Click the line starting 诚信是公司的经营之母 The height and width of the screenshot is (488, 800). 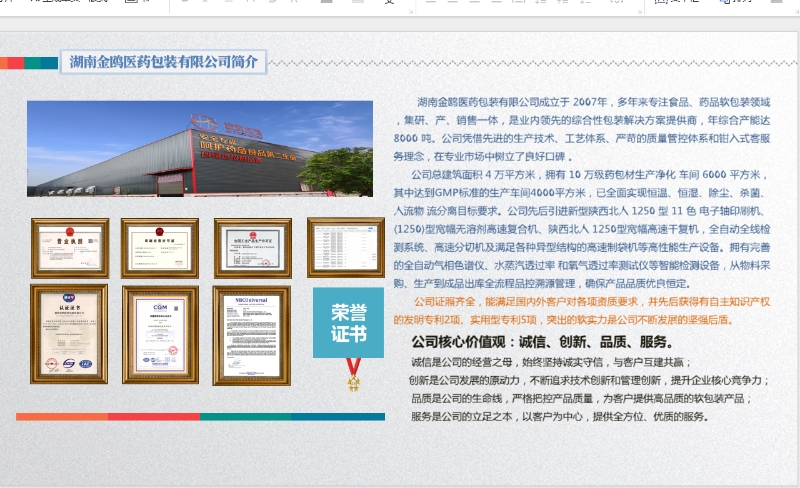click(550, 362)
